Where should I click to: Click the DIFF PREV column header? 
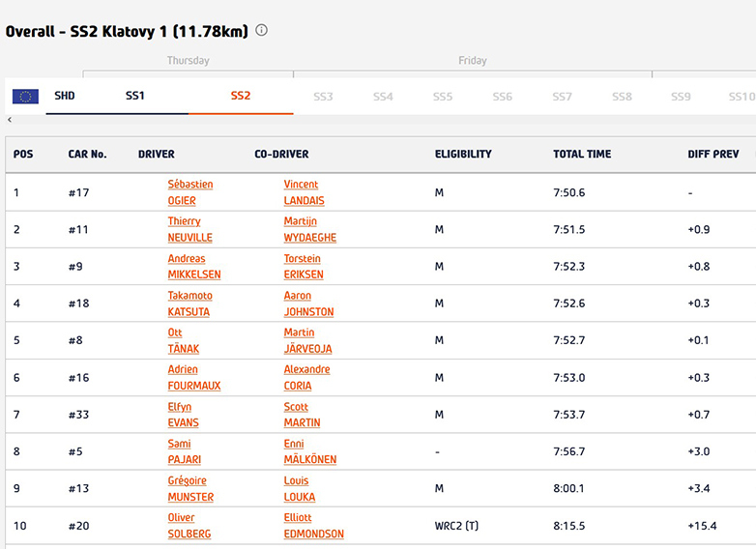[x=712, y=154]
